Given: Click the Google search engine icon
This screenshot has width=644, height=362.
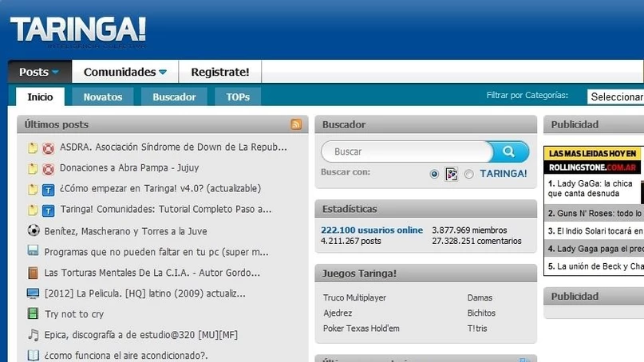Looking at the screenshot, I should [x=451, y=174].
